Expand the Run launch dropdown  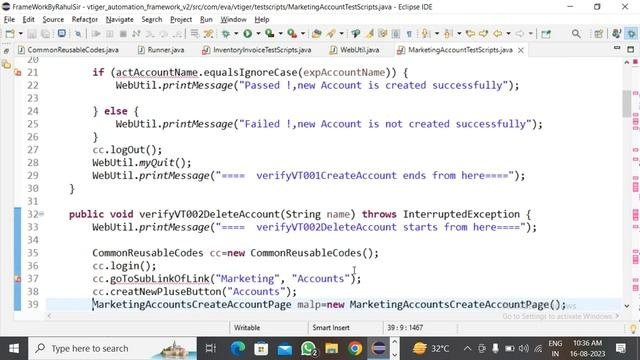258,34
